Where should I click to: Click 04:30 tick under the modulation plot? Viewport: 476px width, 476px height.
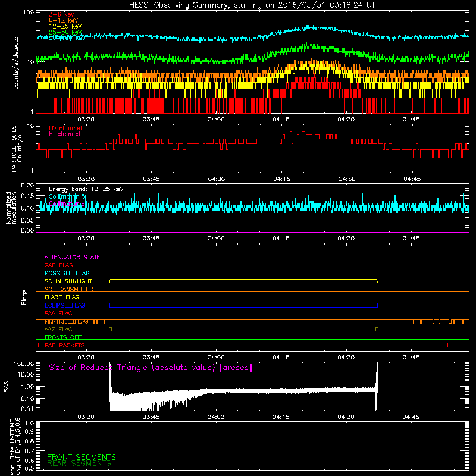tap(346, 239)
